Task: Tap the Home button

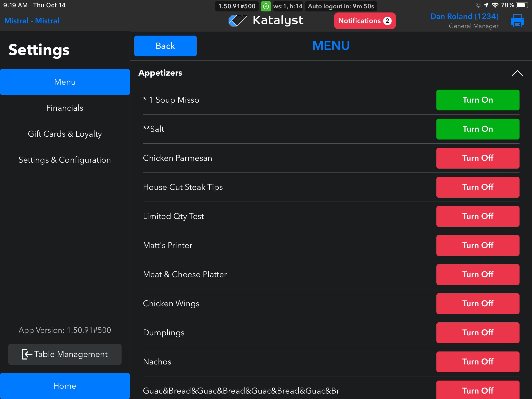Action: 65,386
